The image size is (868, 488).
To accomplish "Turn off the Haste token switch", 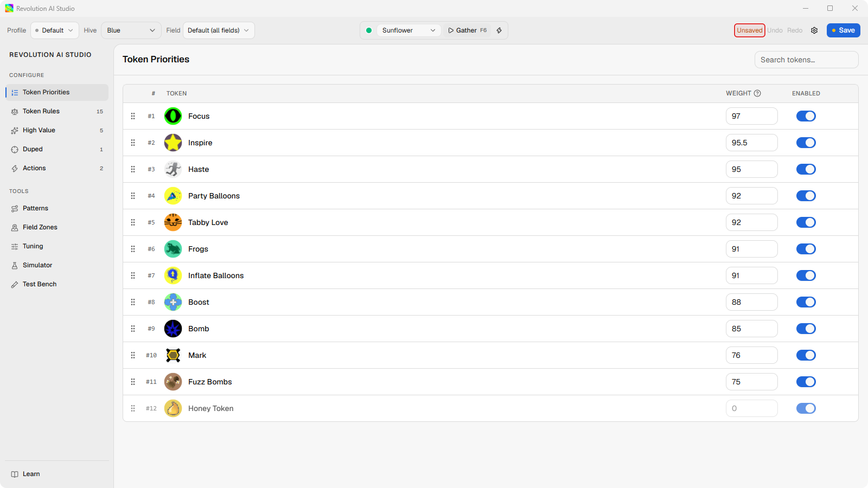I will click(806, 169).
